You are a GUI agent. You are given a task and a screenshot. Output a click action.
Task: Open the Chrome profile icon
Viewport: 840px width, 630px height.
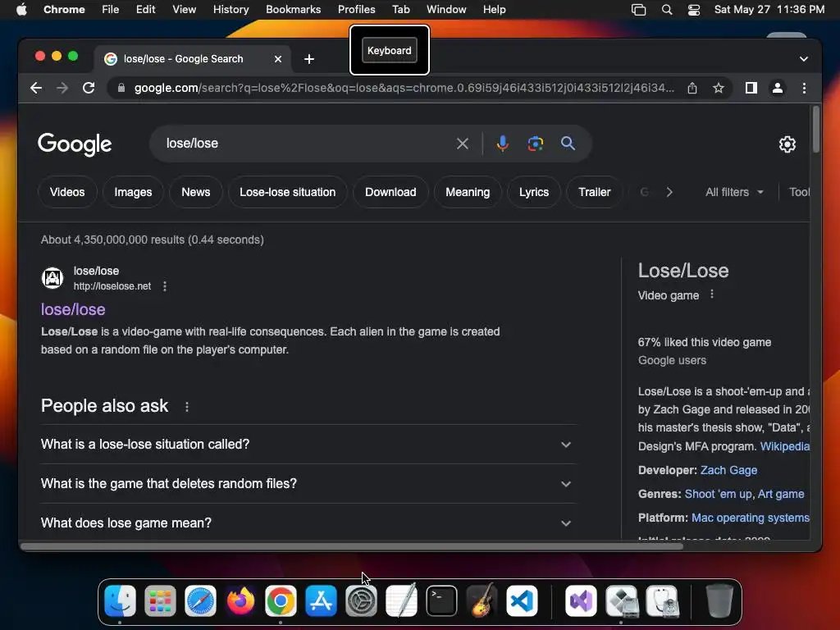tap(778, 88)
